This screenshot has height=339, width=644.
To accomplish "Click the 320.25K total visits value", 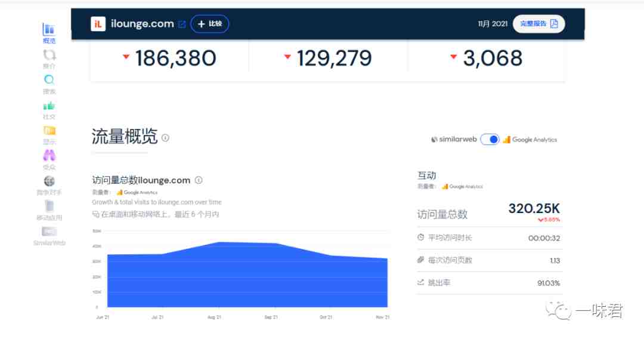I will (x=534, y=208).
